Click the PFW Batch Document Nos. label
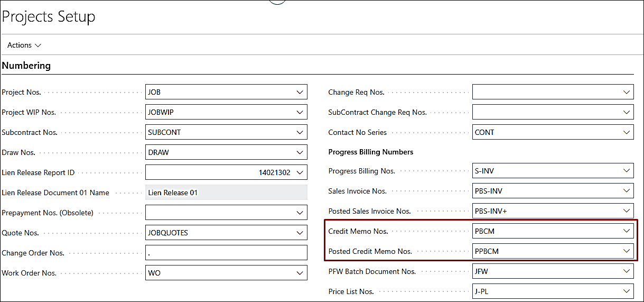This screenshot has height=302, width=644. pyautogui.click(x=372, y=271)
